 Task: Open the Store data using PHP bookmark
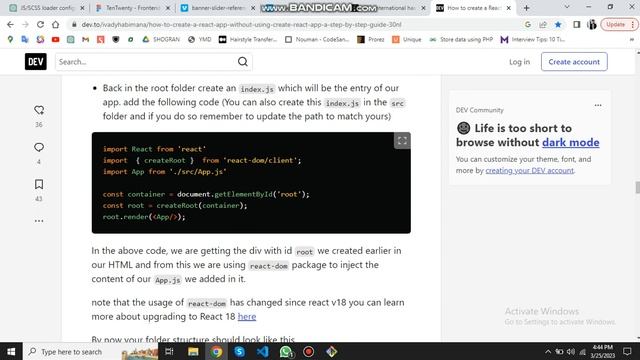click(x=461, y=40)
